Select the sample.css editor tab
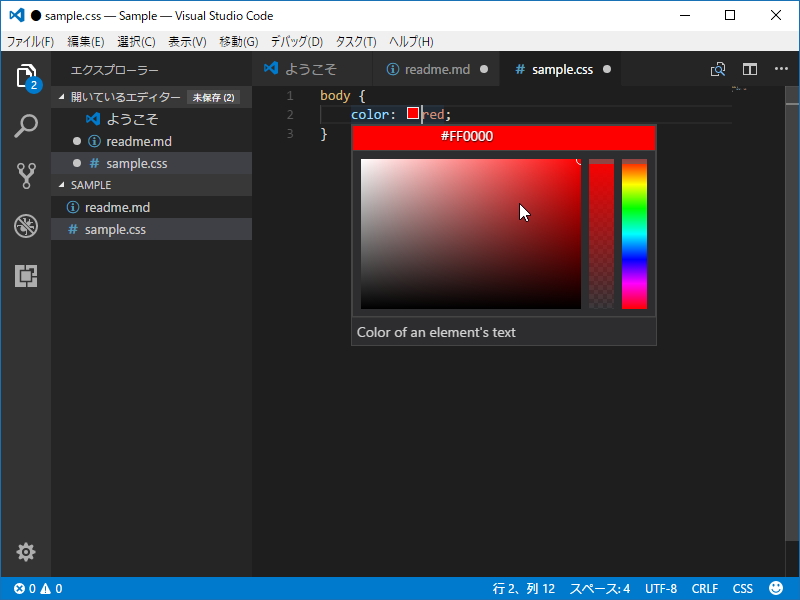The width and height of the screenshot is (800, 600). pyautogui.click(x=561, y=69)
